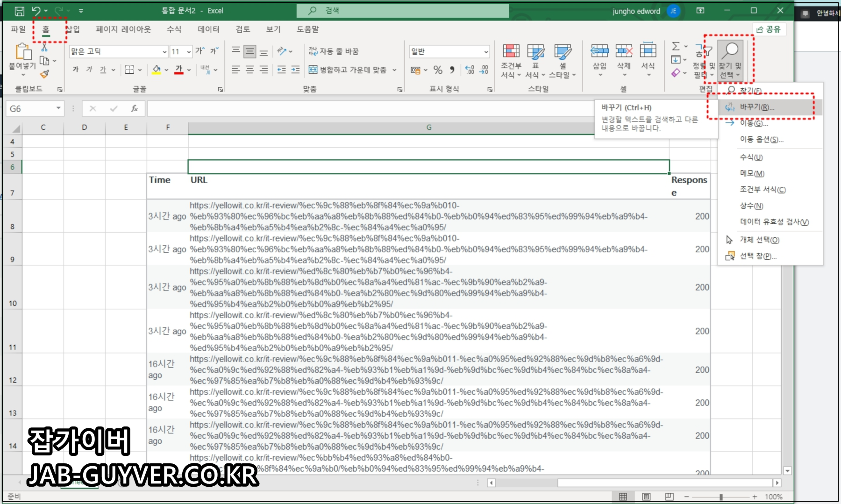Click Zoom In plus button

coord(755,497)
